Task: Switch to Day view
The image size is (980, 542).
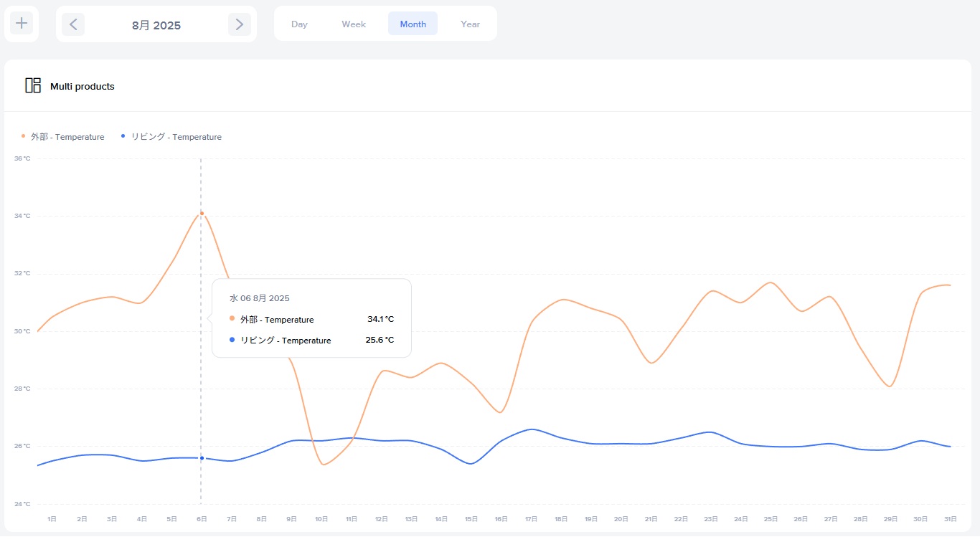Action: coord(299,24)
